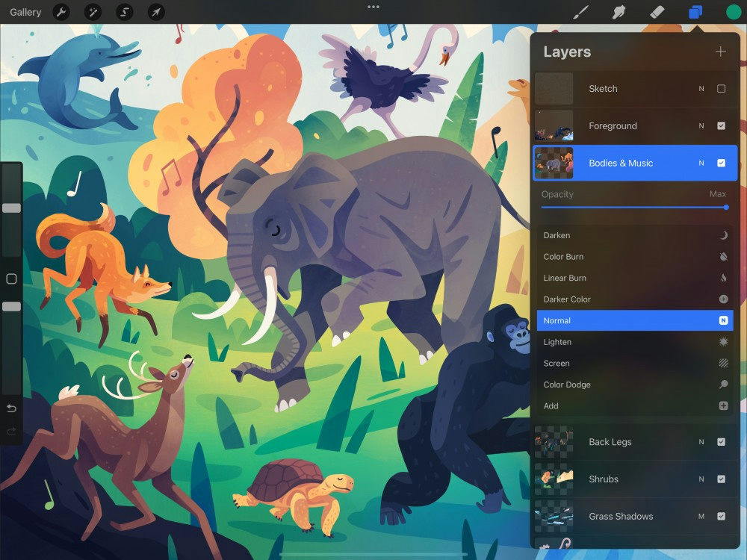Screen dimensions: 747x560
Task: Return to the Gallery
Action: coord(25,12)
